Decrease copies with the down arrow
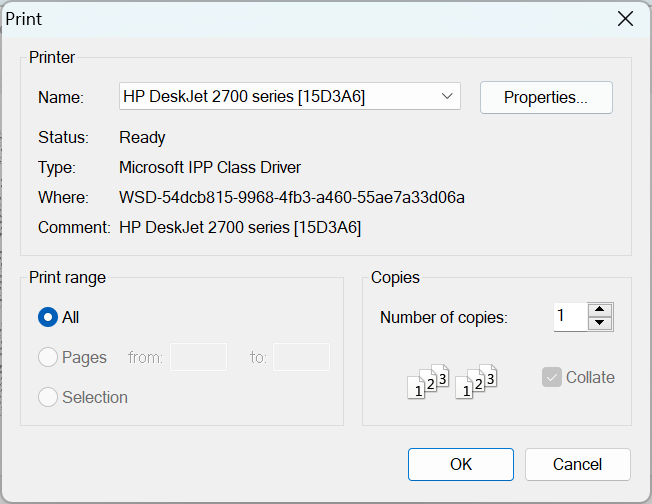This screenshot has height=504, width=652. [600, 323]
